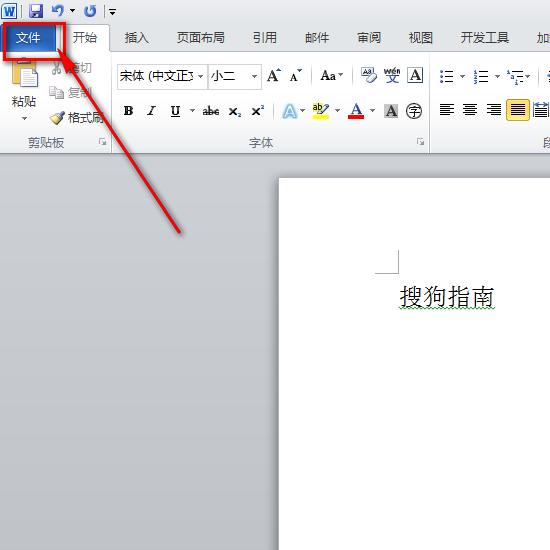550x550 pixels.
Task: Enable justified paragraph alignment
Action: point(518,110)
